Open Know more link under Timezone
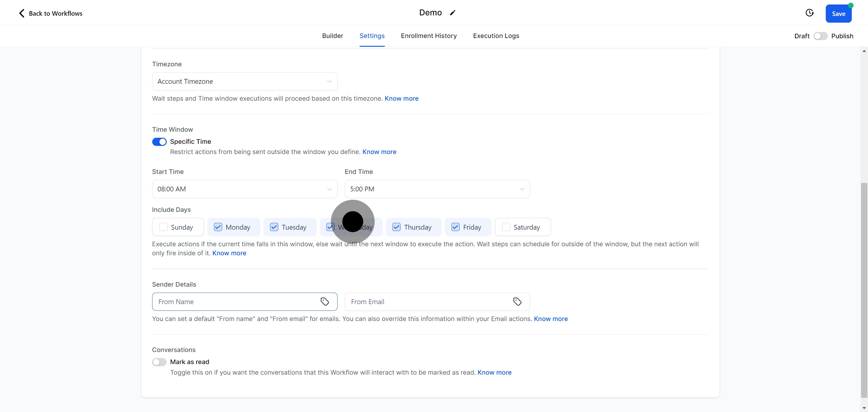868x412 pixels. [x=401, y=98]
